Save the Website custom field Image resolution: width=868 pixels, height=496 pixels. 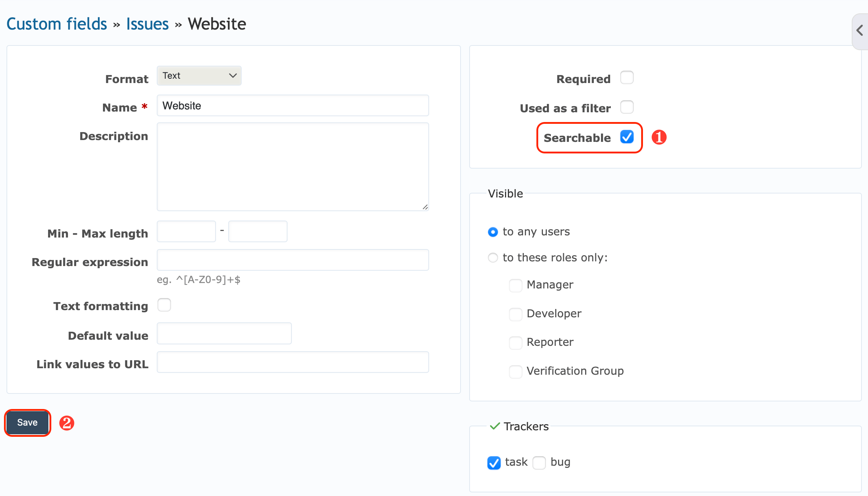point(27,422)
